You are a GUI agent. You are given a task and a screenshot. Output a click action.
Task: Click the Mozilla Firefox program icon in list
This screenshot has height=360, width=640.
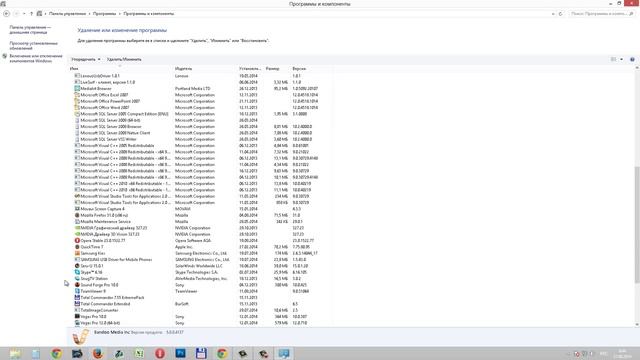(77, 215)
